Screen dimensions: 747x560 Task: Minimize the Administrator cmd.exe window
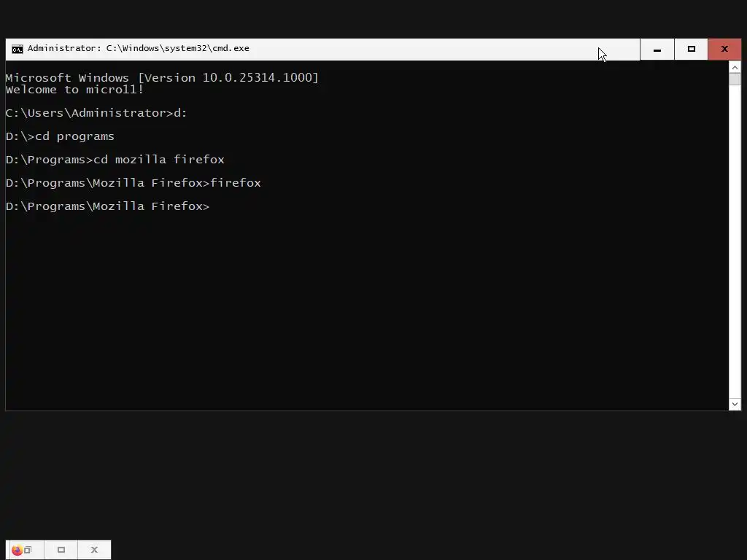[x=657, y=49]
